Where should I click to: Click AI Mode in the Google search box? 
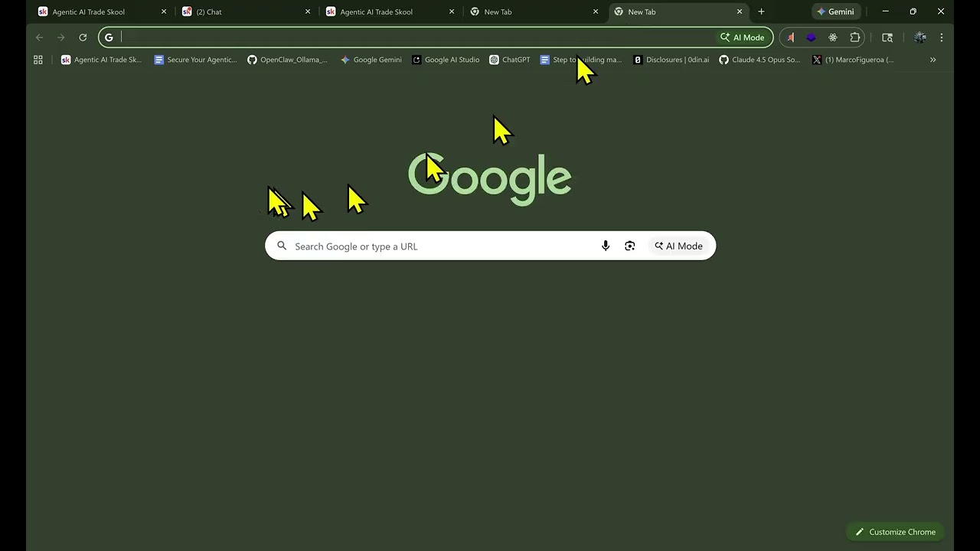coord(678,246)
